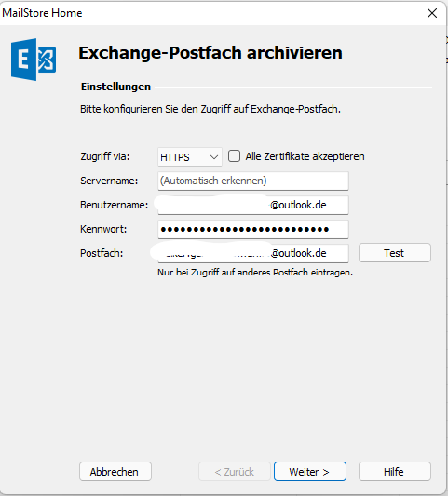This screenshot has width=448, height=496.
Task: Cancel with the Abbrechen button
Action: [115, 472]
